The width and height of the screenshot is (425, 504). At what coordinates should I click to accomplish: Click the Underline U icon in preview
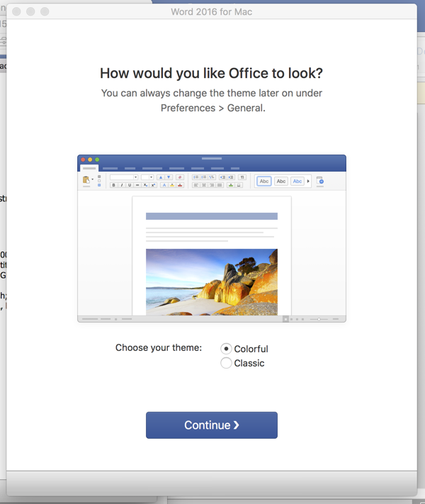(129, 185)
